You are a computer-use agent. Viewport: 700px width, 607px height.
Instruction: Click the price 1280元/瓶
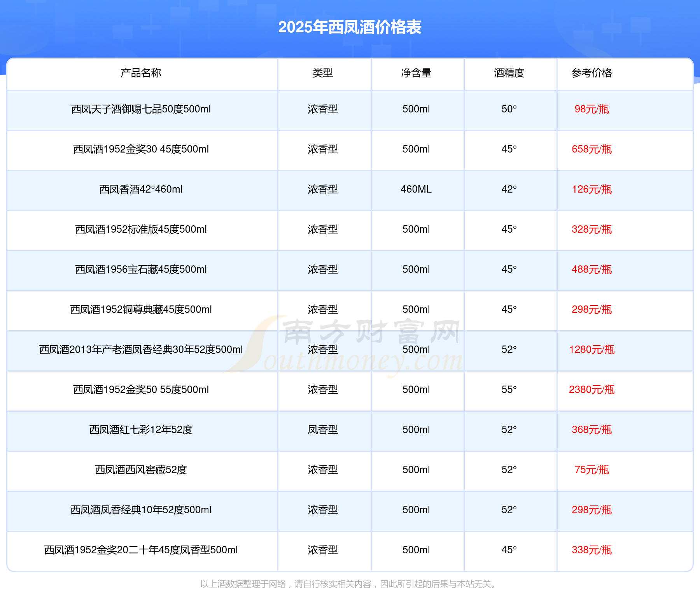(x=591, y=350)
